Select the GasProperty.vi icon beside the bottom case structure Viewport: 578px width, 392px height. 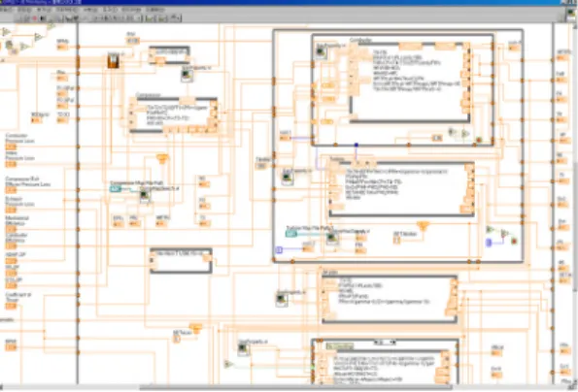[243, 349]
